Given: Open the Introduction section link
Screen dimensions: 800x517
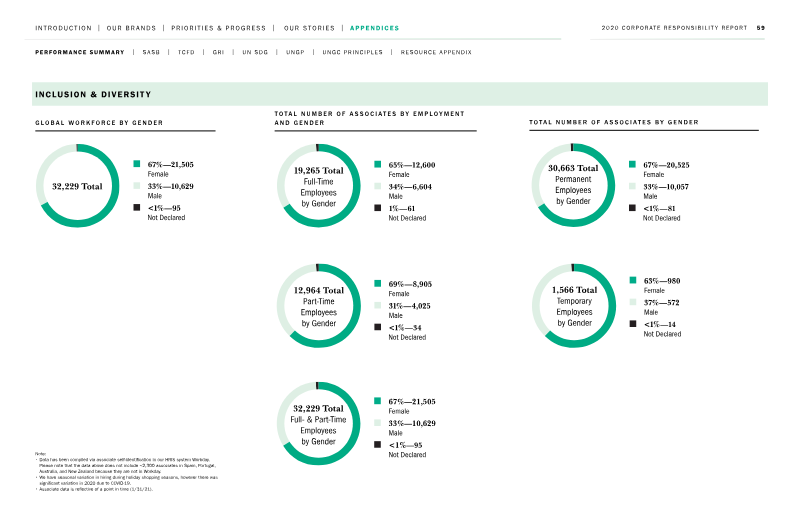Looking at the screenshot, I should (x=63, y=28).
